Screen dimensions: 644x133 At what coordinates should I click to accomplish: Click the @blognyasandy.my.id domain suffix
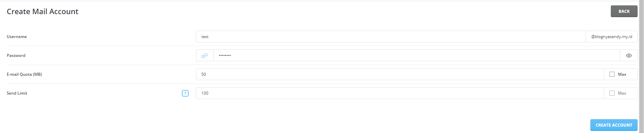tap(611, 37)
